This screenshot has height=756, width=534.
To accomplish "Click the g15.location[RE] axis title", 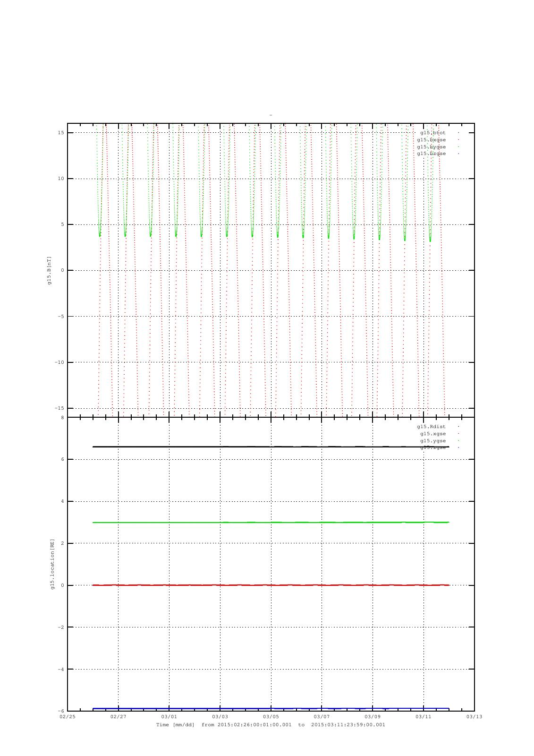I will [x=52, y=564].
